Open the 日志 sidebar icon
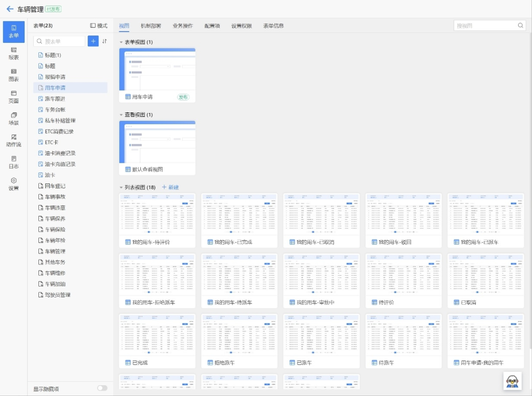 (14, 162)
